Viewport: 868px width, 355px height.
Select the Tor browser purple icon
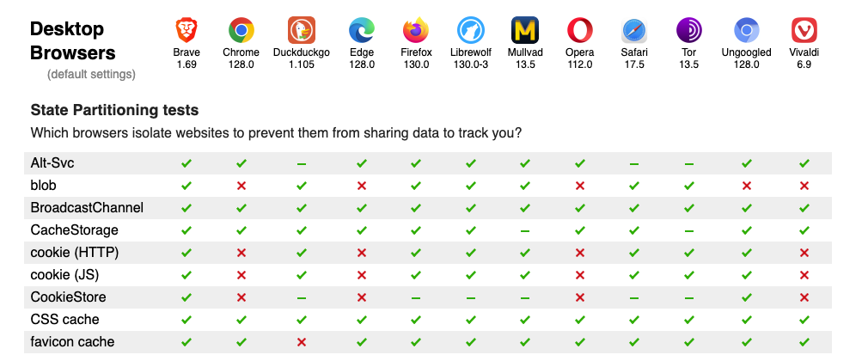[x=689, y=31]
